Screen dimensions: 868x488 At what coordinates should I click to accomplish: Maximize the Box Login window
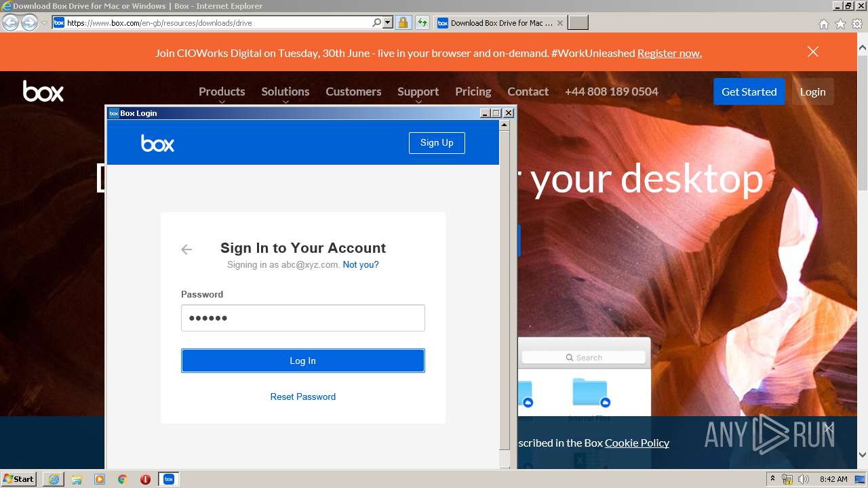(496, 113)
